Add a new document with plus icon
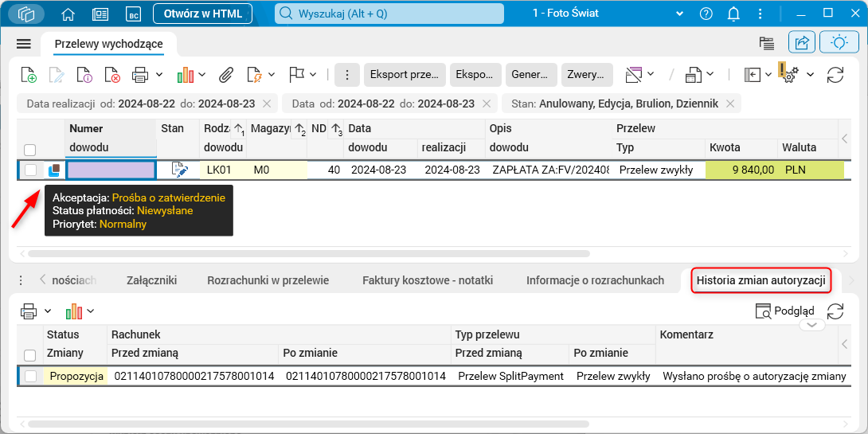 [28, 74]
